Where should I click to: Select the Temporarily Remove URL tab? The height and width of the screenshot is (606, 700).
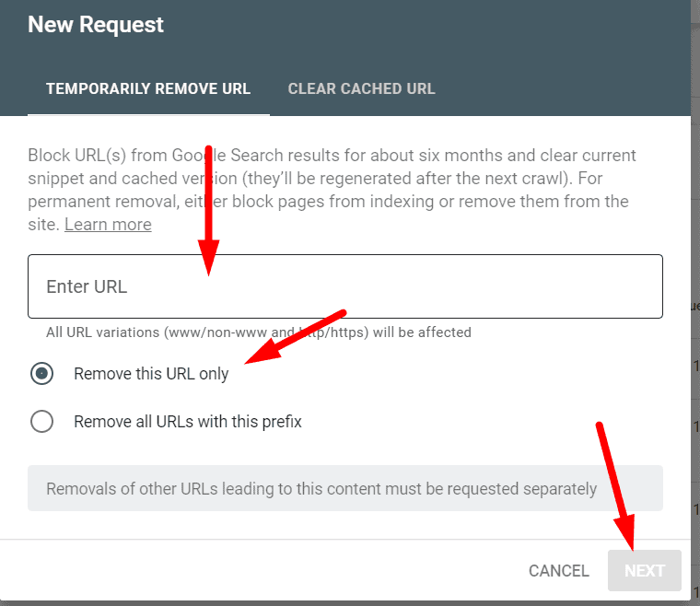coord(148,89)
